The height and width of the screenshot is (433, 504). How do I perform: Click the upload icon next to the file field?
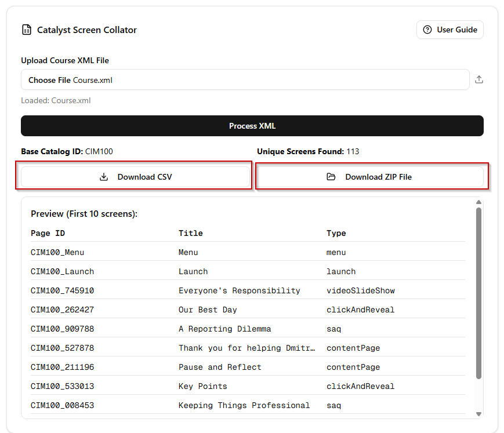[x=479, y=79]
